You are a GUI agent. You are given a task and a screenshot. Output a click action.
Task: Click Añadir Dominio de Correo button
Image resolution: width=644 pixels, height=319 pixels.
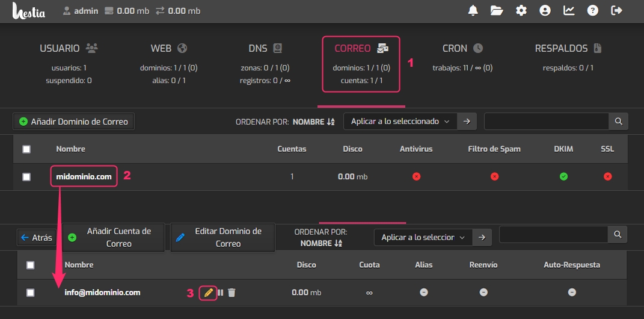point(73,122)
